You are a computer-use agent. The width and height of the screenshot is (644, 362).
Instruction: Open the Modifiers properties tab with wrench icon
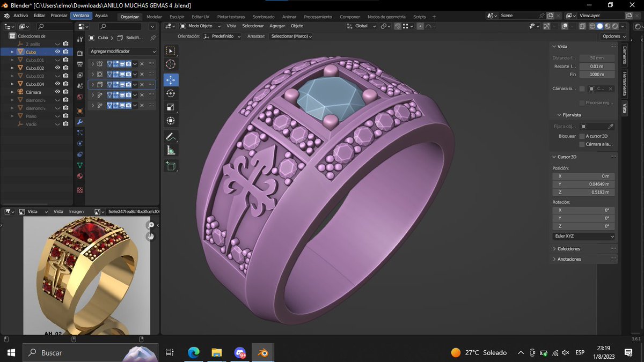tap(80, 122)
